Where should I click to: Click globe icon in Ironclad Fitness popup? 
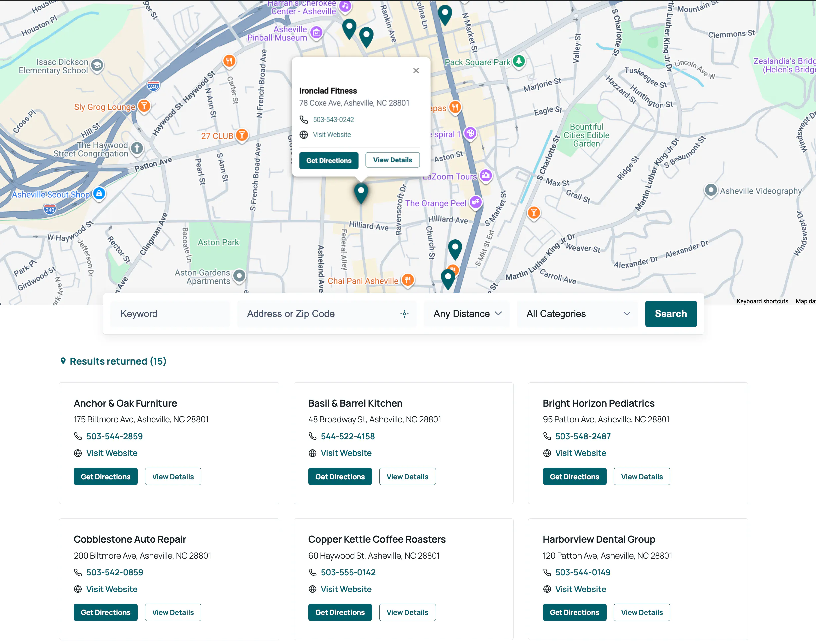tap(304, 135)
